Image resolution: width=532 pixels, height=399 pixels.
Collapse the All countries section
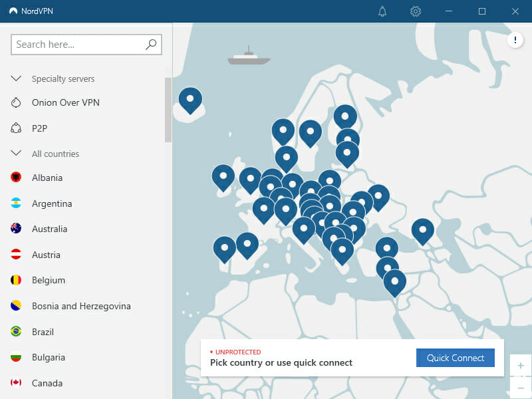[x=16, y=154]
